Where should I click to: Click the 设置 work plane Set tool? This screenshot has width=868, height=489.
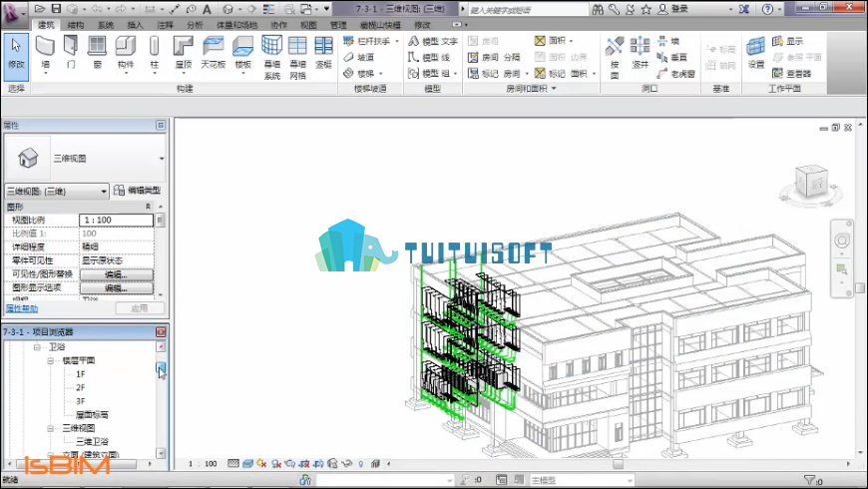[x=755, y=53]
